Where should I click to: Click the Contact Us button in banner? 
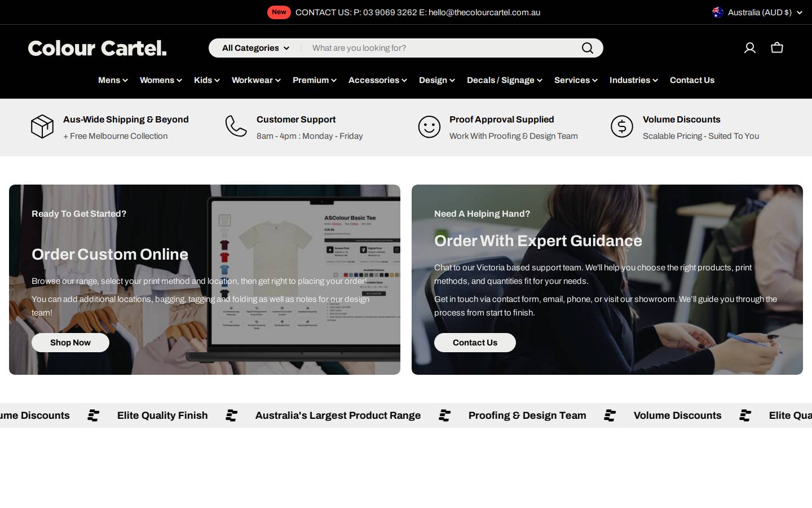click(x=475, y=343)
